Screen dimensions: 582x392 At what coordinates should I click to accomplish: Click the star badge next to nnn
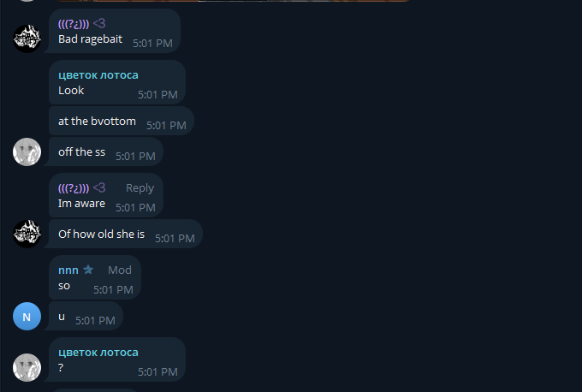(x=88, y=270)
